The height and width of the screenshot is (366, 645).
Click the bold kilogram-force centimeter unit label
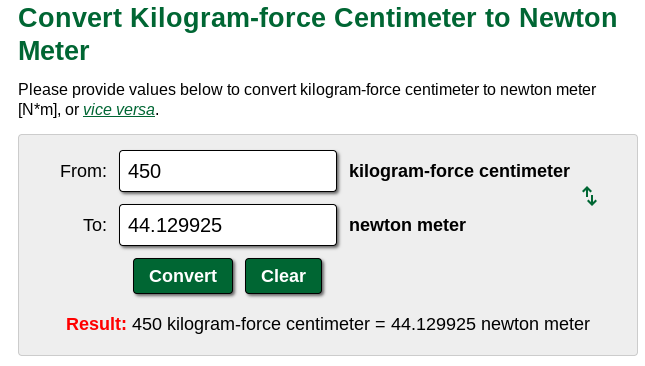(459, 171)
